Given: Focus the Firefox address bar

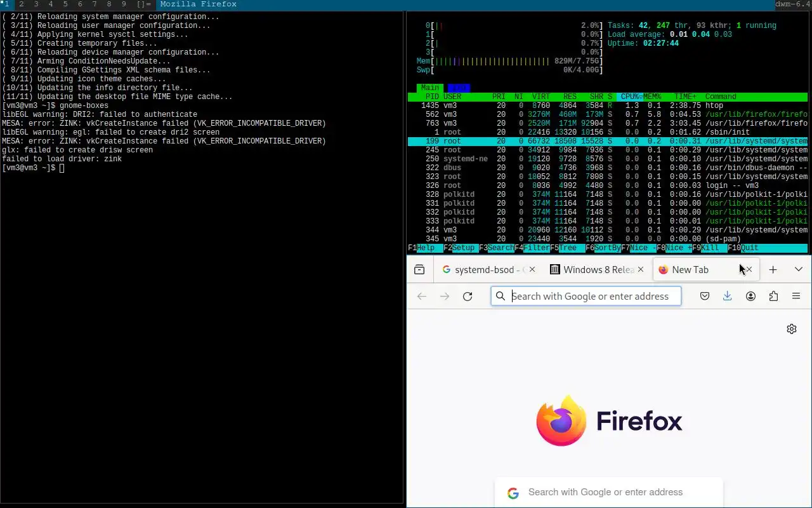Looking at the screenshot, I should tap(586, 296).
